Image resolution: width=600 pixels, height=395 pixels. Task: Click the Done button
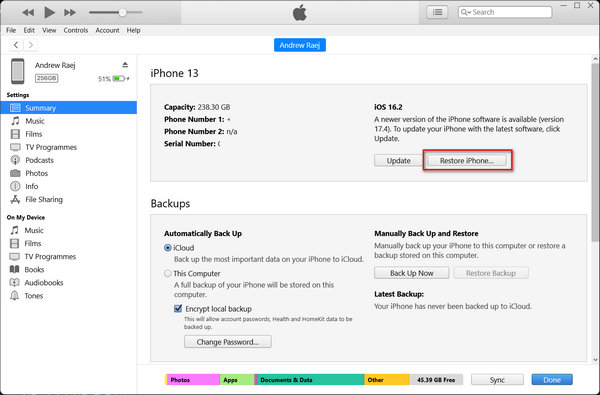coord(552,380)
